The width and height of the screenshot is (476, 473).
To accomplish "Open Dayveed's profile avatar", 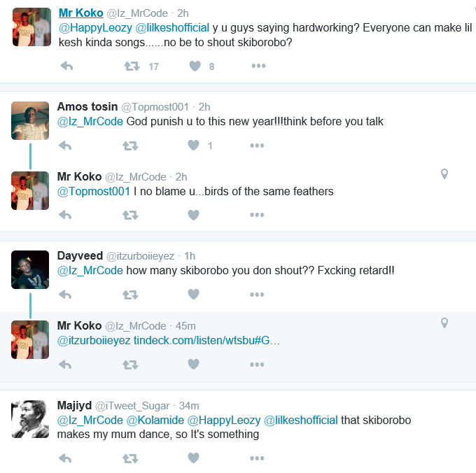I will (x=30, y=270).
